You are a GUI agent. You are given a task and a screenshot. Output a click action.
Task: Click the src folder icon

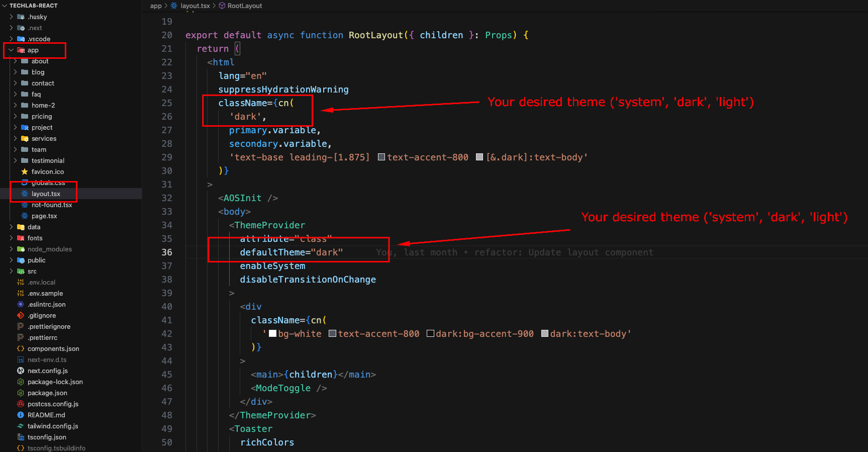point(21,271)
